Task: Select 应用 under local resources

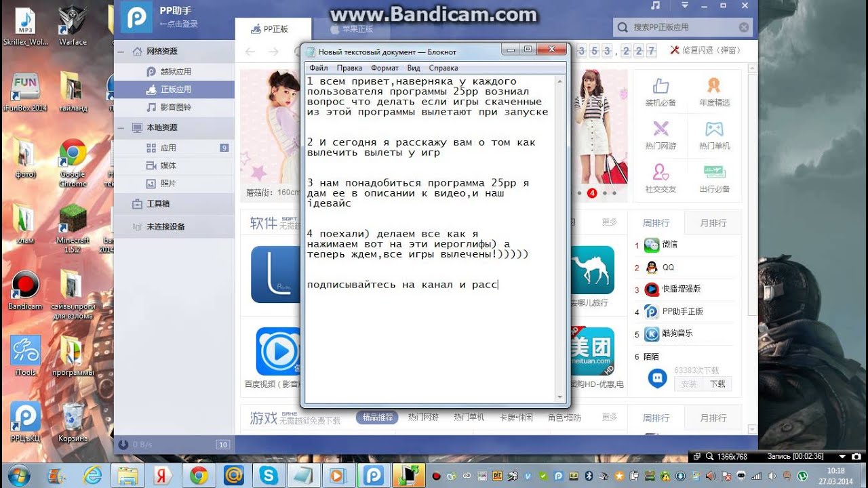Action: [174, 148]
